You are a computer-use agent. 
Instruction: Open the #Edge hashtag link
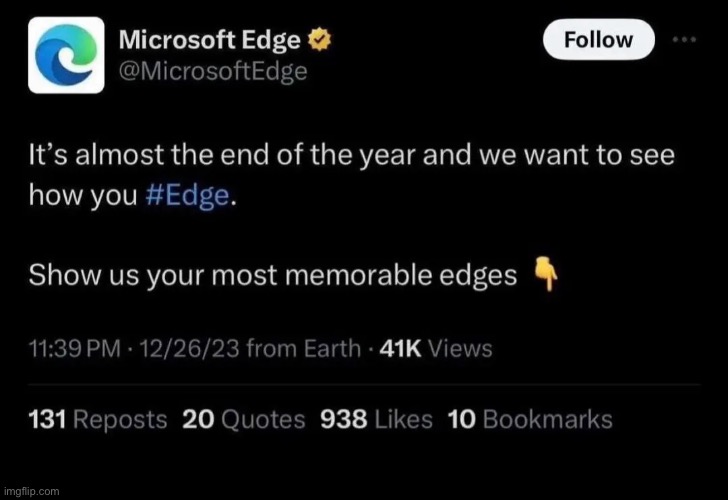coord(188,196)
